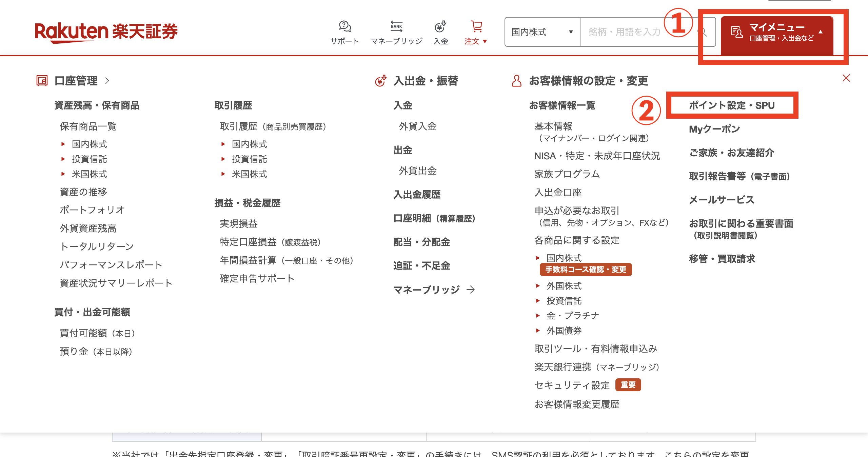The width and height of the screenshot is (868, 457).
Task: Open 特定口座損益（譲渡益税）
Action: [x=271, y=242]
